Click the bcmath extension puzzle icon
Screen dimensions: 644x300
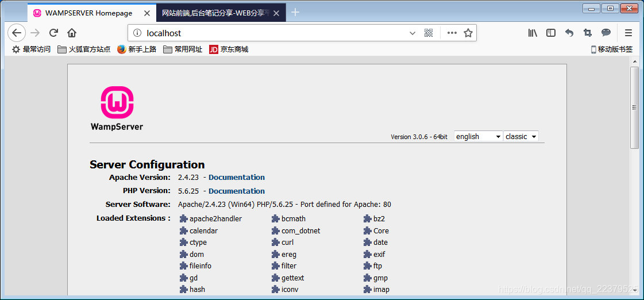click(x=275, y=218)
